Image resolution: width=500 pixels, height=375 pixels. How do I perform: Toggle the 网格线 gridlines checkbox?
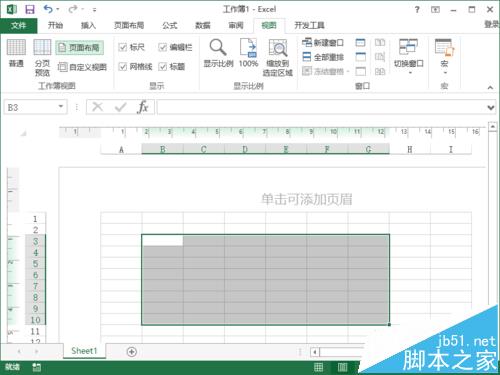123,67
